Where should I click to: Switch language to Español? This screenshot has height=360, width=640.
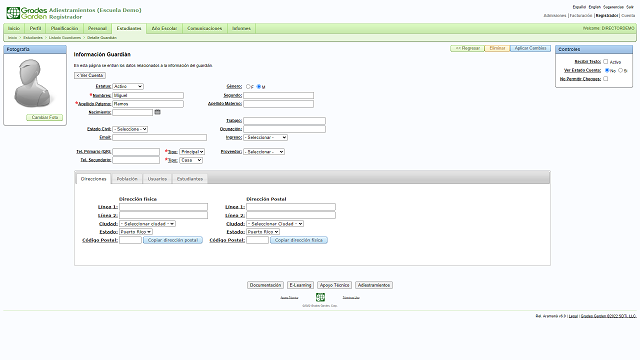coord(579,7)
